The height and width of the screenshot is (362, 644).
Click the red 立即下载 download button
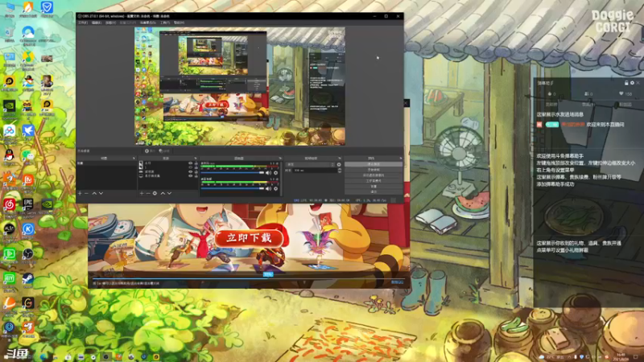pos(249,238)
